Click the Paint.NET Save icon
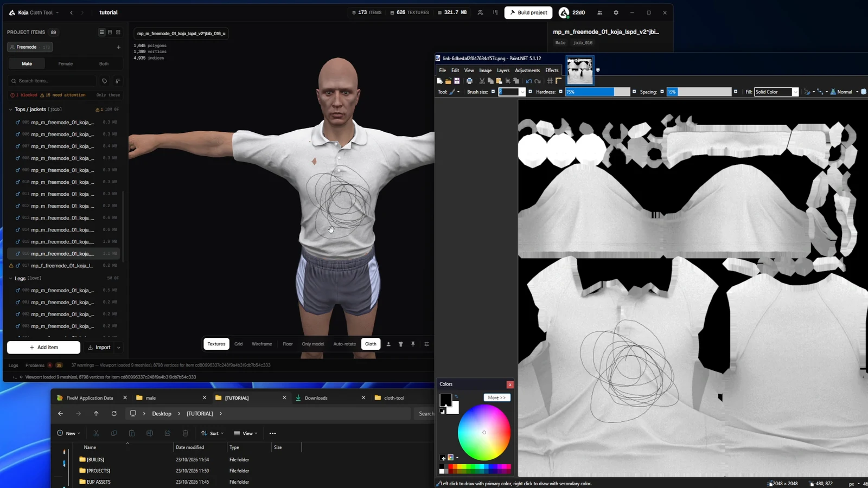 click(x=457, y=81)
